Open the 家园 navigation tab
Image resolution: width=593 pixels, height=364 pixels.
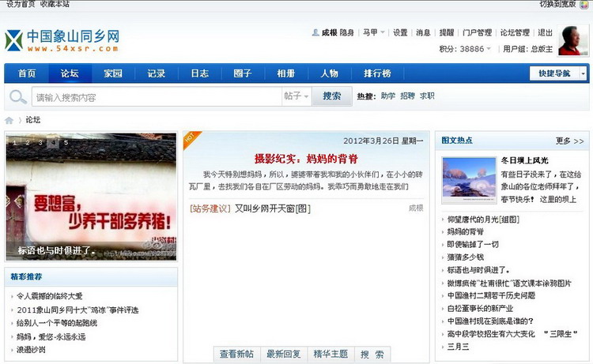113,73
